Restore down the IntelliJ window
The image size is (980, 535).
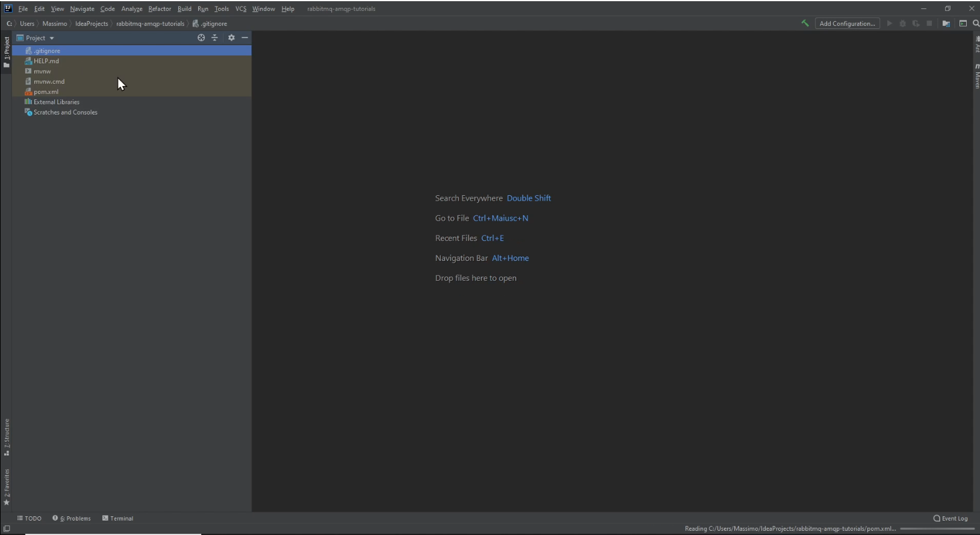click(x=947, y=8)
